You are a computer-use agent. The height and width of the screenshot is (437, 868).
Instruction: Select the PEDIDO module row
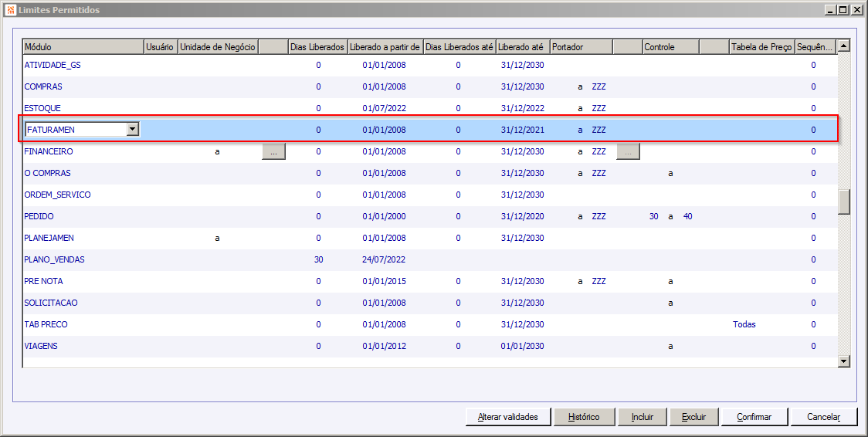coord(429,216)
